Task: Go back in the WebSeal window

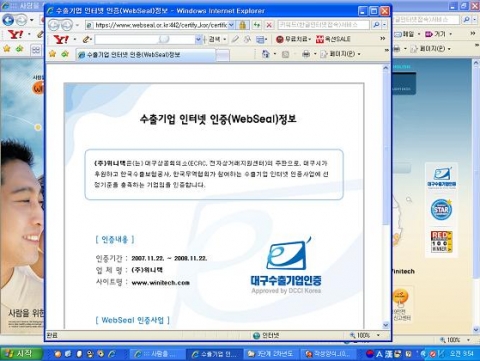Action: tap(54, 25)
